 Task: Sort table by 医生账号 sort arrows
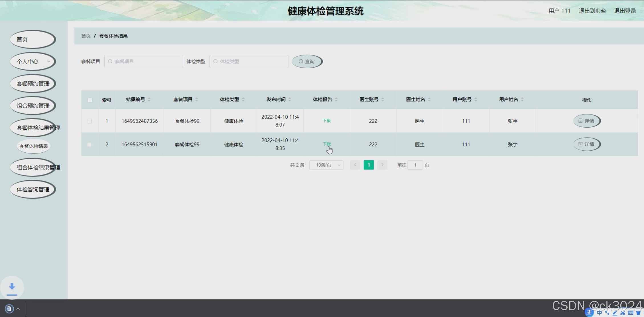[383, 99]
